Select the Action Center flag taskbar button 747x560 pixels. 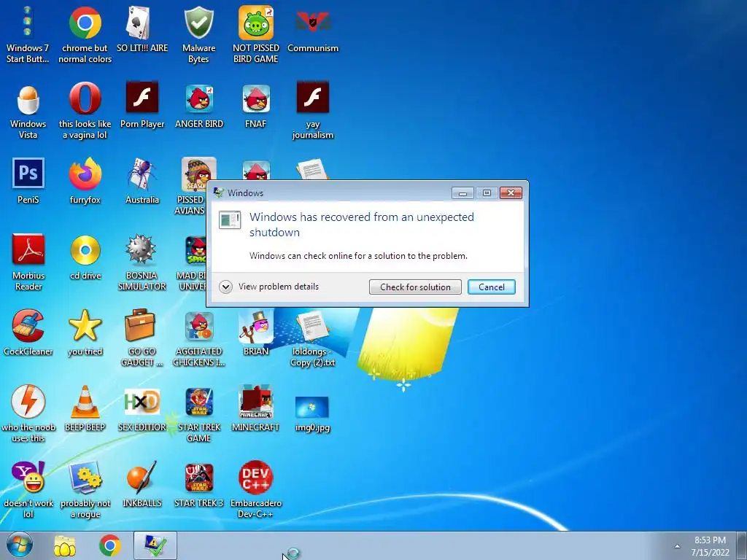pos(155,545)
